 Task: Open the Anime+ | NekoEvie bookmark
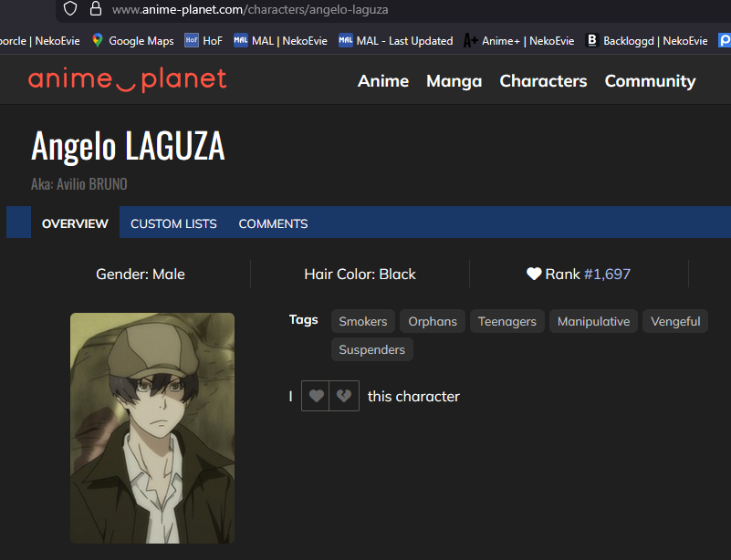tap(518, 41)
